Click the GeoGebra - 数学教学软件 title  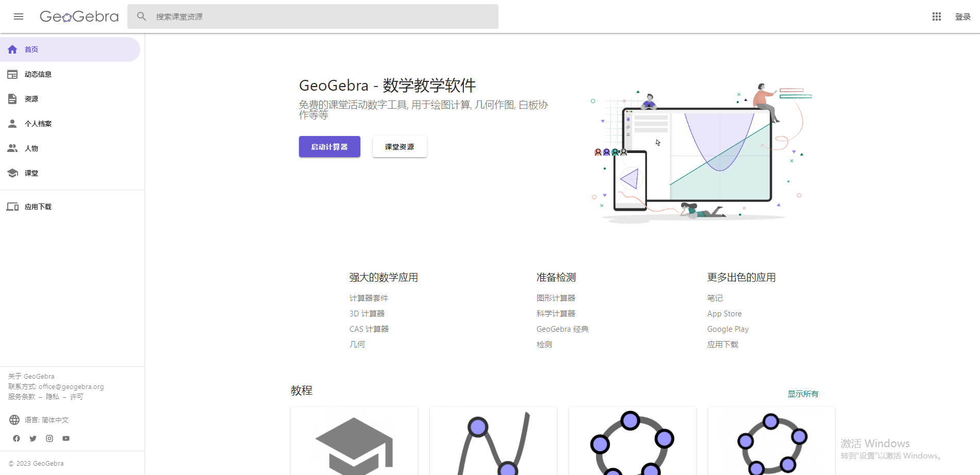tap(388, 86)
